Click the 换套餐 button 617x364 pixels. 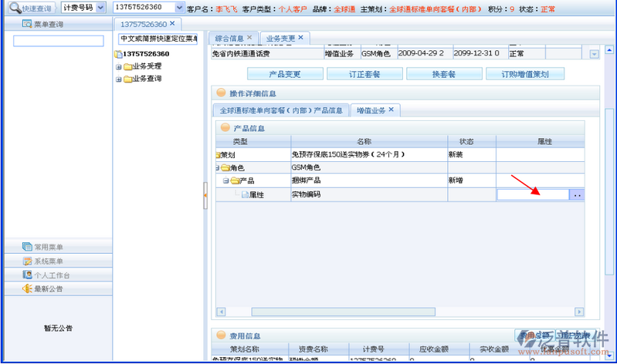click(x=445, y=75)
